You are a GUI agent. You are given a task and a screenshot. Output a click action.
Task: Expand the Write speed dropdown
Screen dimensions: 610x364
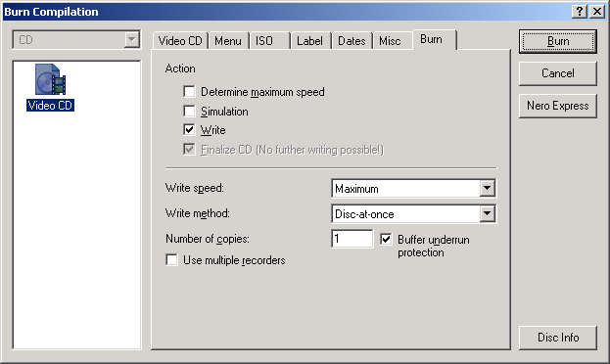click(487, 189)
